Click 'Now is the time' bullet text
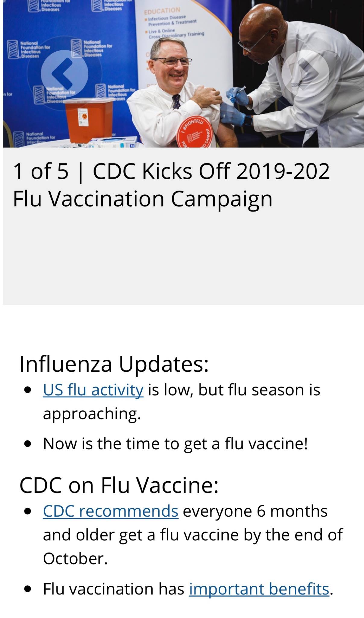Screen dimensions: 364x618 coord(175,444)
